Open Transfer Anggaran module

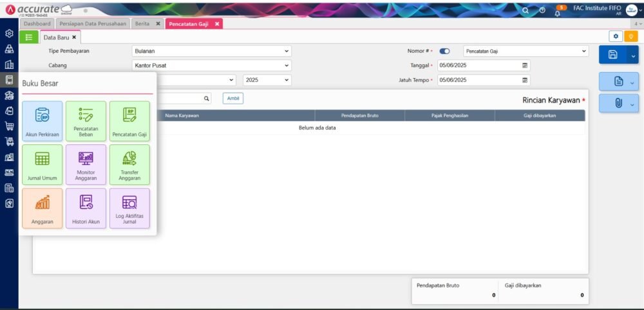point(129,164)
